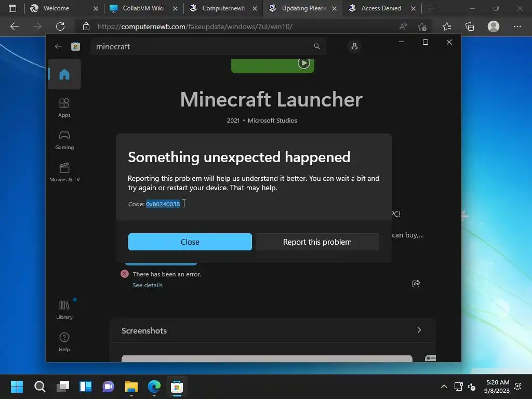
Task: Go to the Microsoft Store Home icon
Action: click(64, 74)
